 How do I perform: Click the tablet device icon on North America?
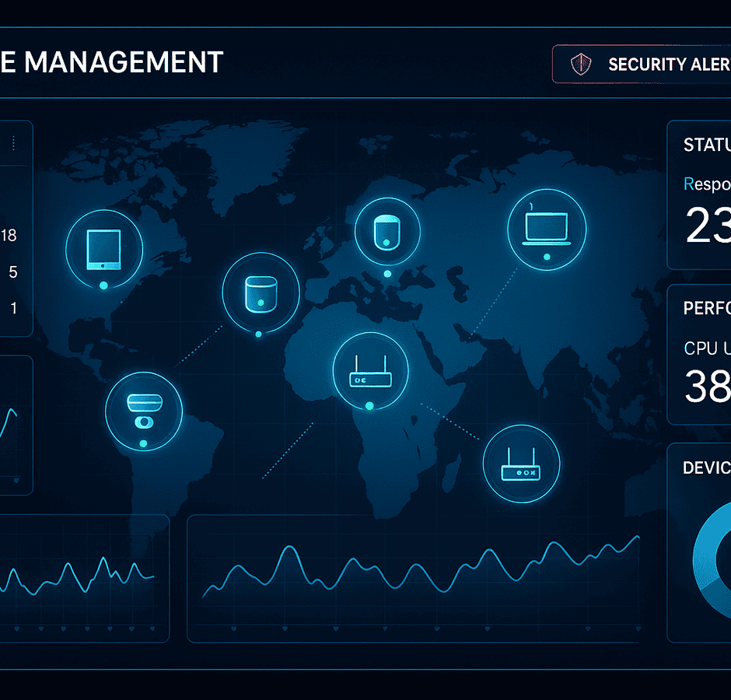104,249
